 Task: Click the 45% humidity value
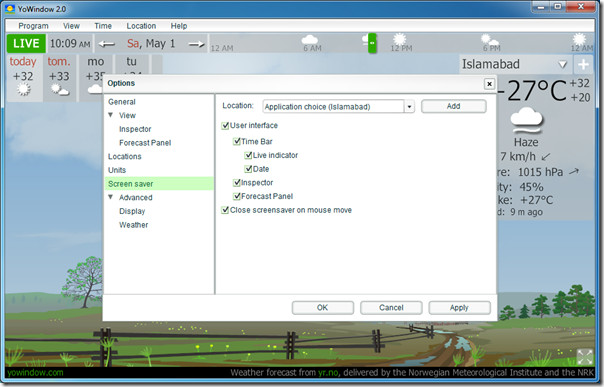coord(531,187)
